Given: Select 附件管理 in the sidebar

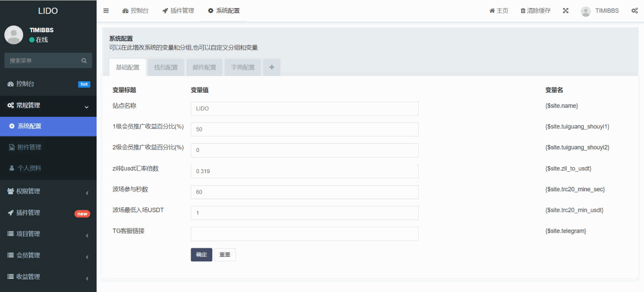Looking at the screenshot, I should (30, 147).
